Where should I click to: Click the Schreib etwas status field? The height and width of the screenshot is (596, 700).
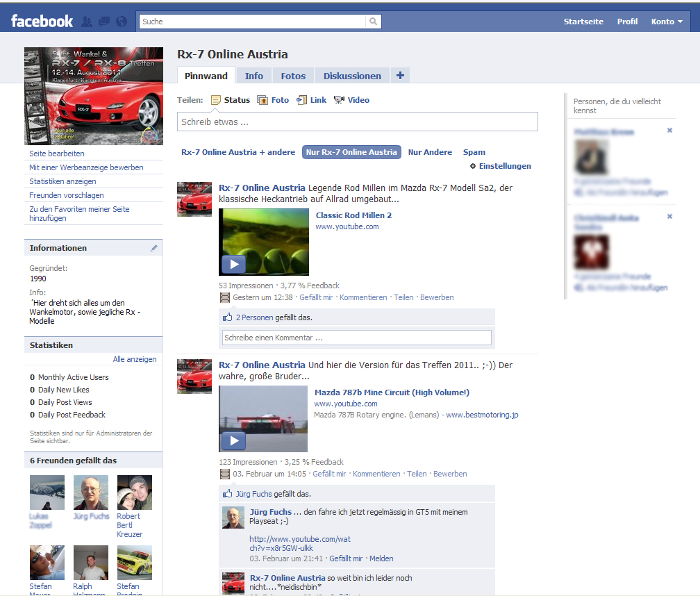coord(357,122)
